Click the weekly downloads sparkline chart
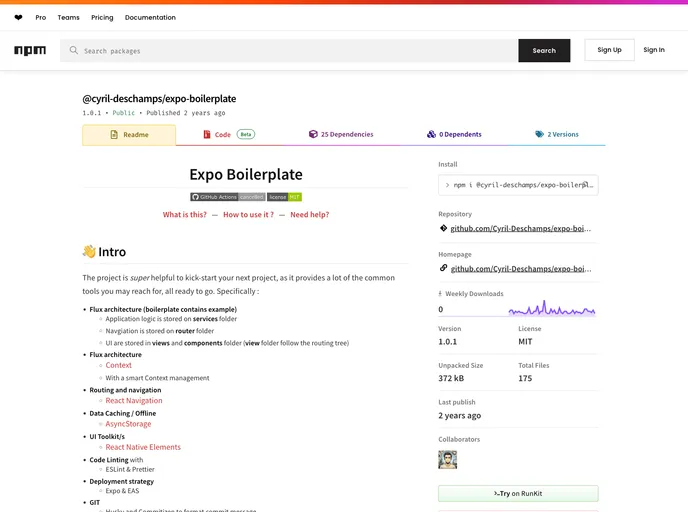688x512 pixels. [552, 308]
